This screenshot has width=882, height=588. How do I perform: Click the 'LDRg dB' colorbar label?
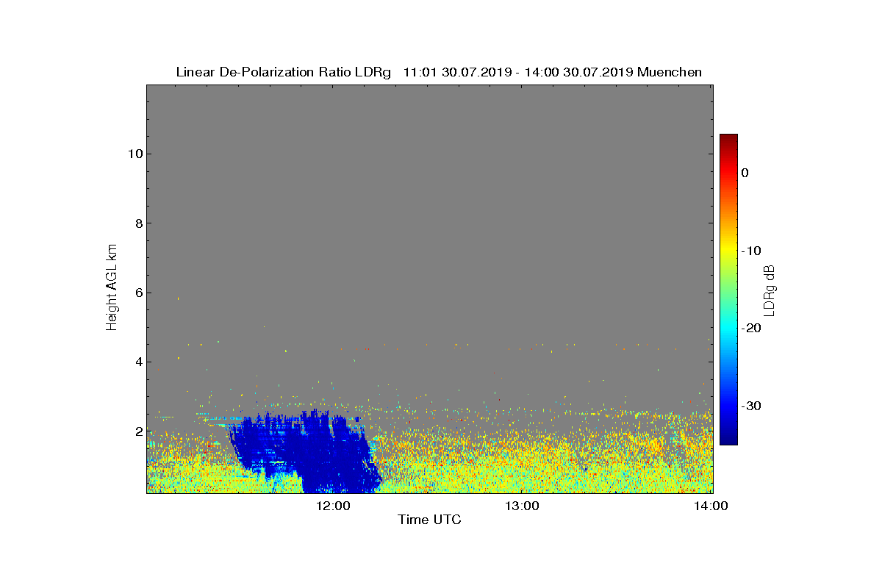(770, 290)
